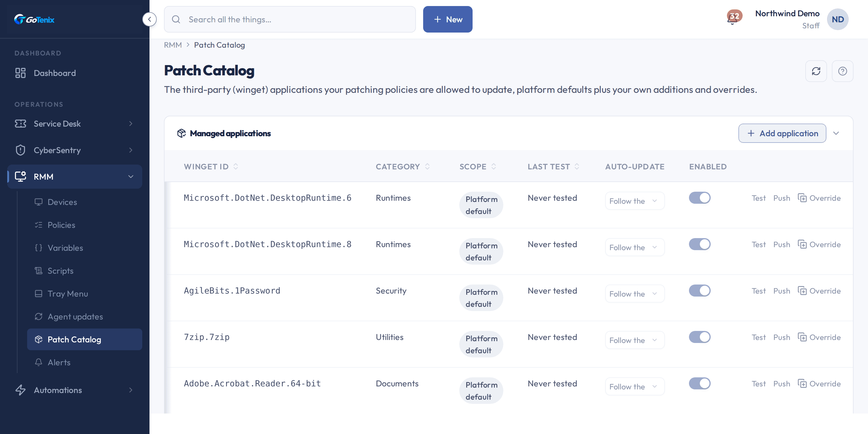Toggle enabled switch for 7zip.7zip

700,337
